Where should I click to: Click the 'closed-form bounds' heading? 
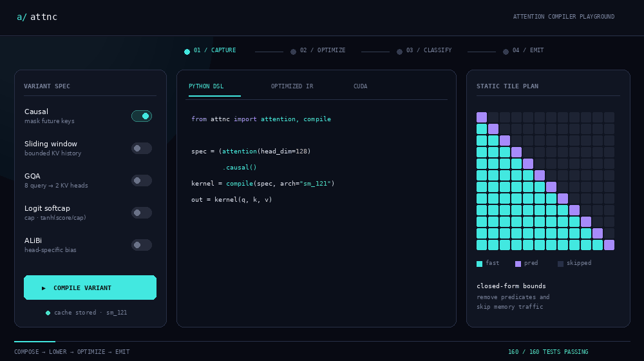511,286
